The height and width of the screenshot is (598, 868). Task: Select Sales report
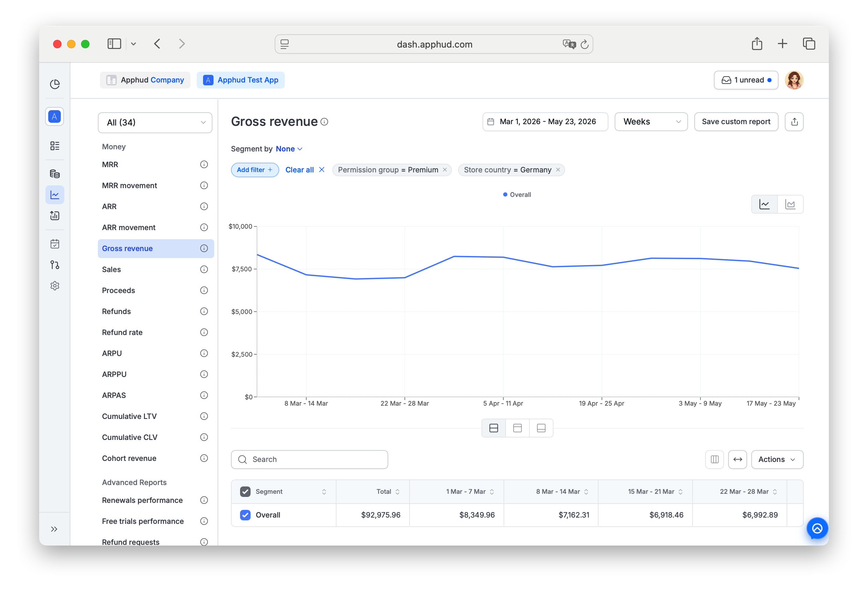[156, 269]
